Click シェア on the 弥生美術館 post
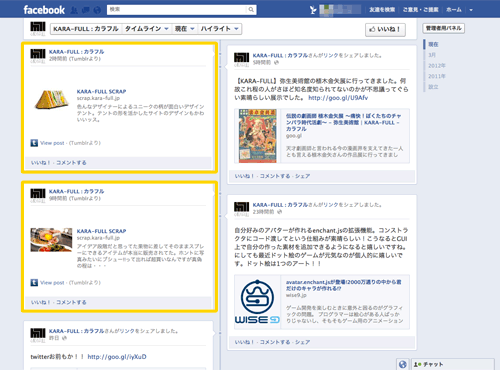 click(x=302, y=176)
